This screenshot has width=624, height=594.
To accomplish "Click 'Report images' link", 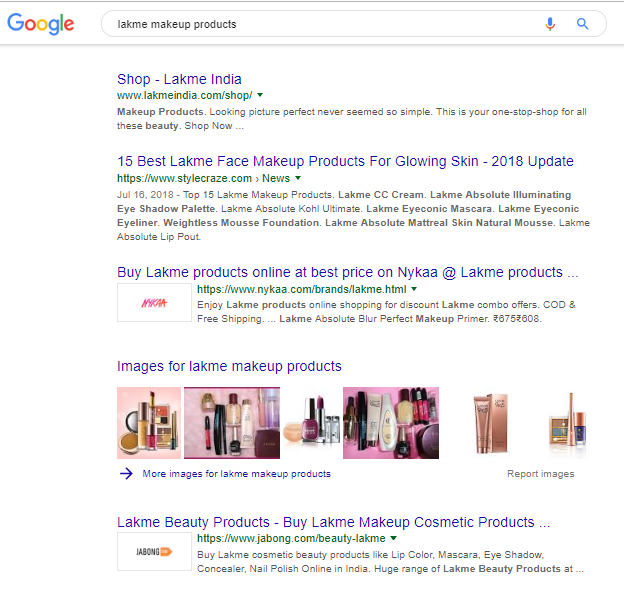I will click(x=540, y=474).
